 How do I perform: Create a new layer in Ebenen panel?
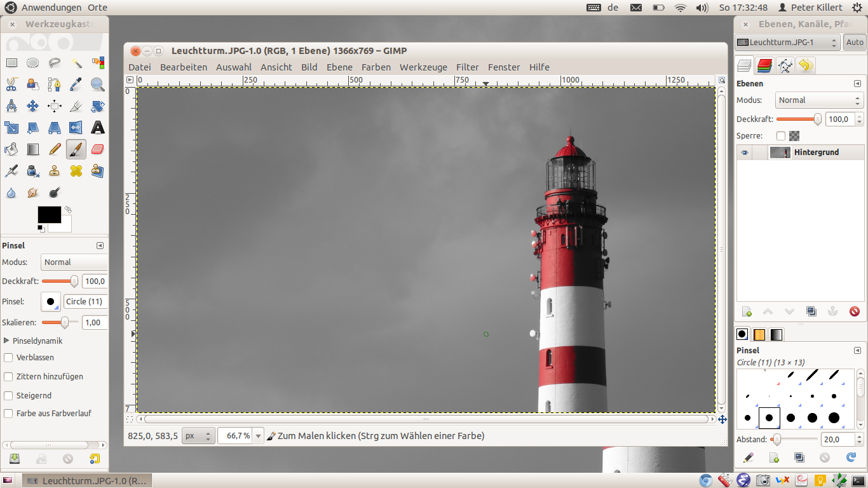[747, 311]
